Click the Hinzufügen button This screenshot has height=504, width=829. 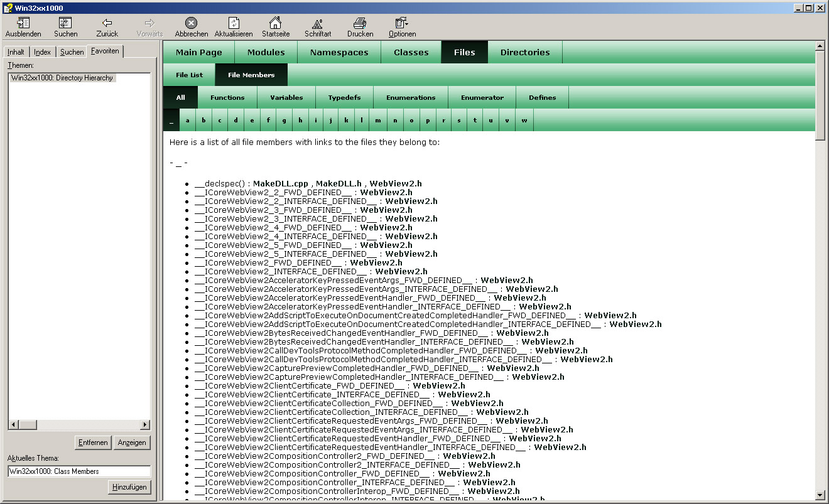(x=130, y=487)
